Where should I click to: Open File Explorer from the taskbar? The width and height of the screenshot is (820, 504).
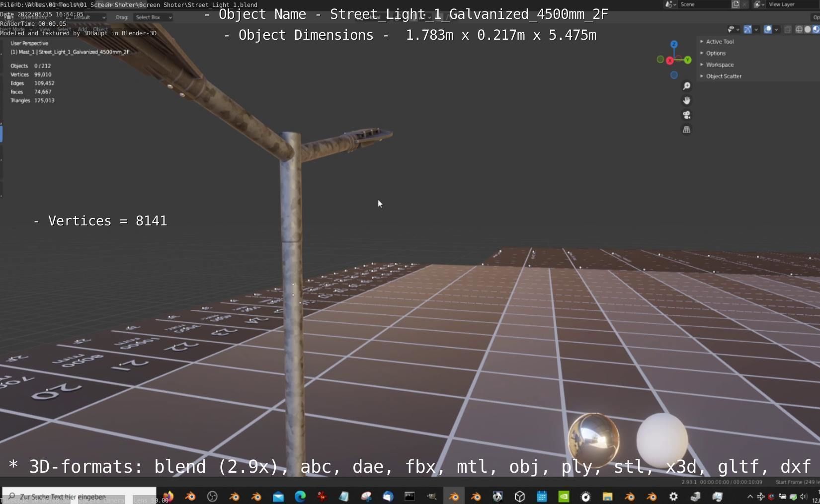(x=607, y=496)
